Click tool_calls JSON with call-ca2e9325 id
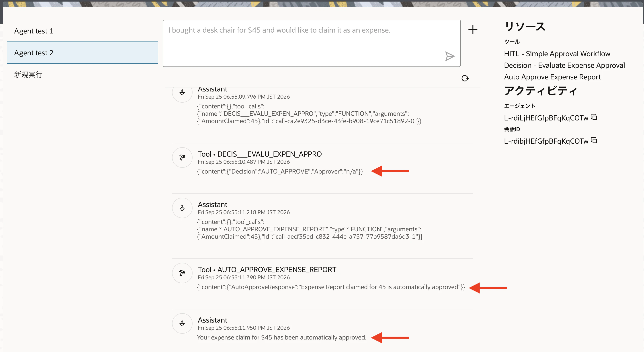The image size is (644, 352). pos(309,114)
